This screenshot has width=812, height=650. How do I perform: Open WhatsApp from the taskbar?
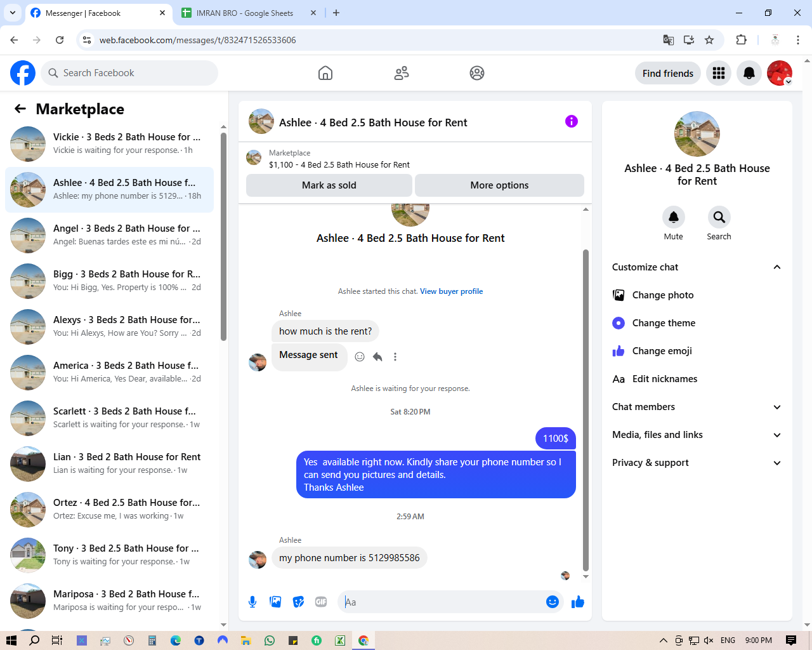[270, 640]
